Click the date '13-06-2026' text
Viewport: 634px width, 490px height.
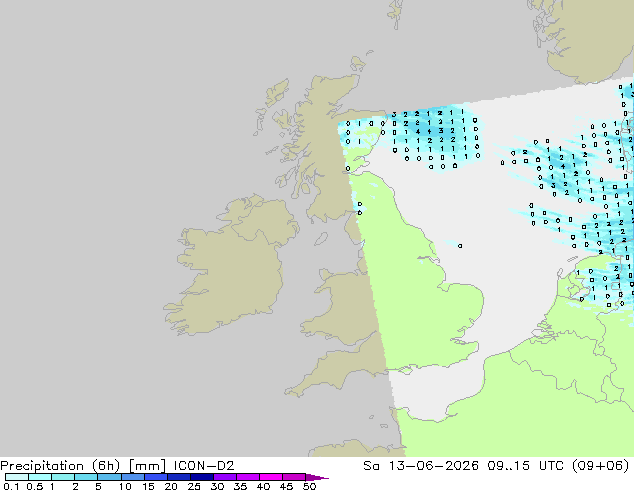pyautogui.click(x=433, y=466)
